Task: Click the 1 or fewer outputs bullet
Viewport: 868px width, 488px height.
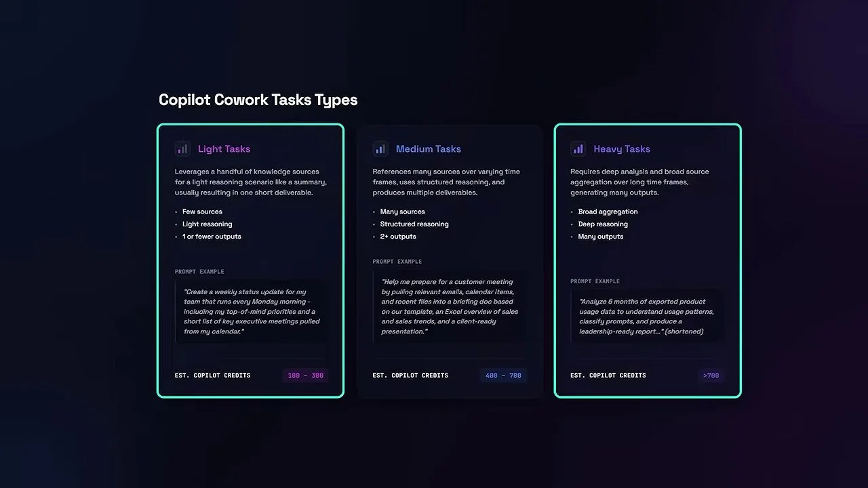Action: (212, 237)
